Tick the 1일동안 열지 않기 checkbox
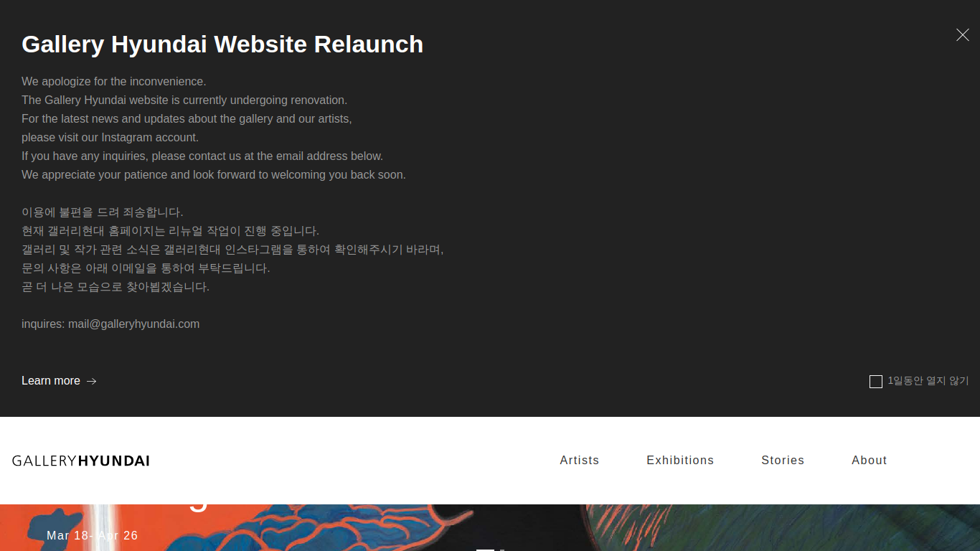Viewport: 980px width, 551px height. [x=876, y=382]
